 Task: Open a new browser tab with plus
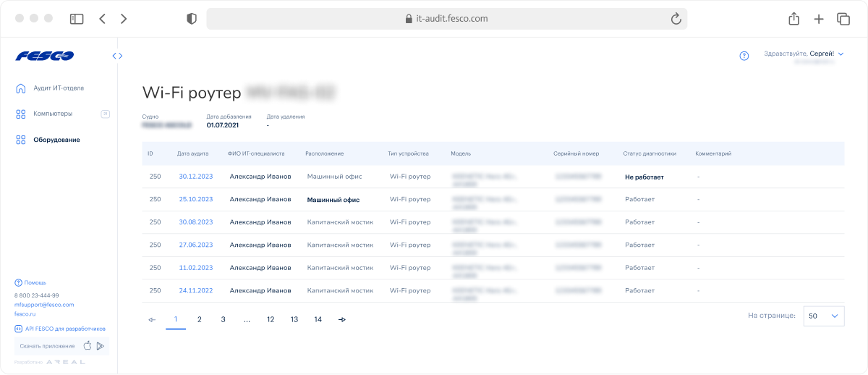(819, 19)
